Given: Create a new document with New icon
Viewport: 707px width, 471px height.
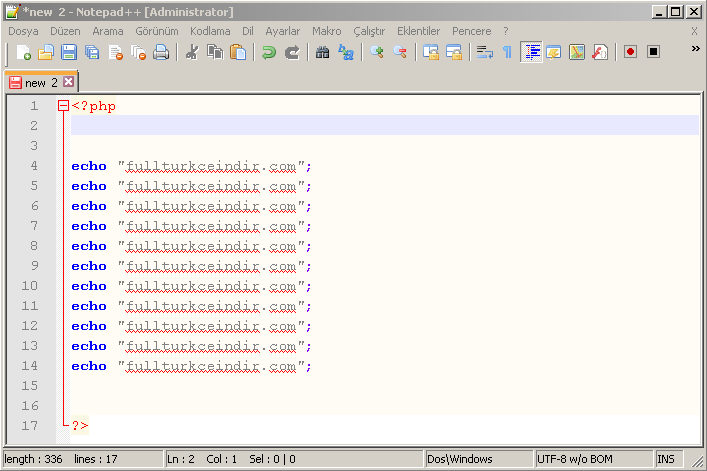Looking at the screenshot, I should click(23, 52).
